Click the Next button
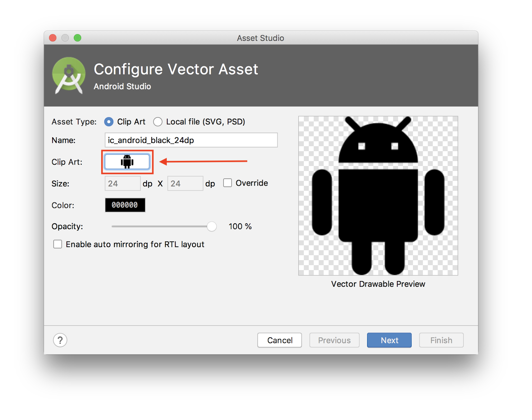This screenshot has width=532, height=420. (389, 340)
